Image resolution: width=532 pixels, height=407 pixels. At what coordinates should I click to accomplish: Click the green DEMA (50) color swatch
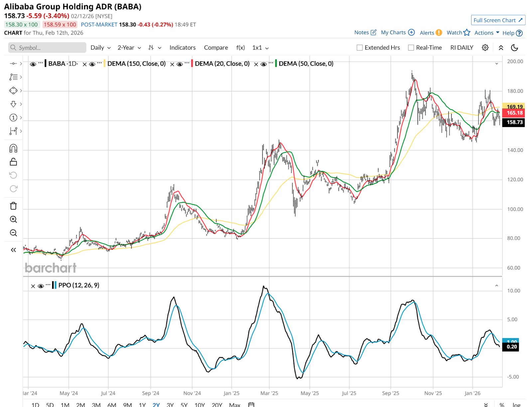click(276, 64)
